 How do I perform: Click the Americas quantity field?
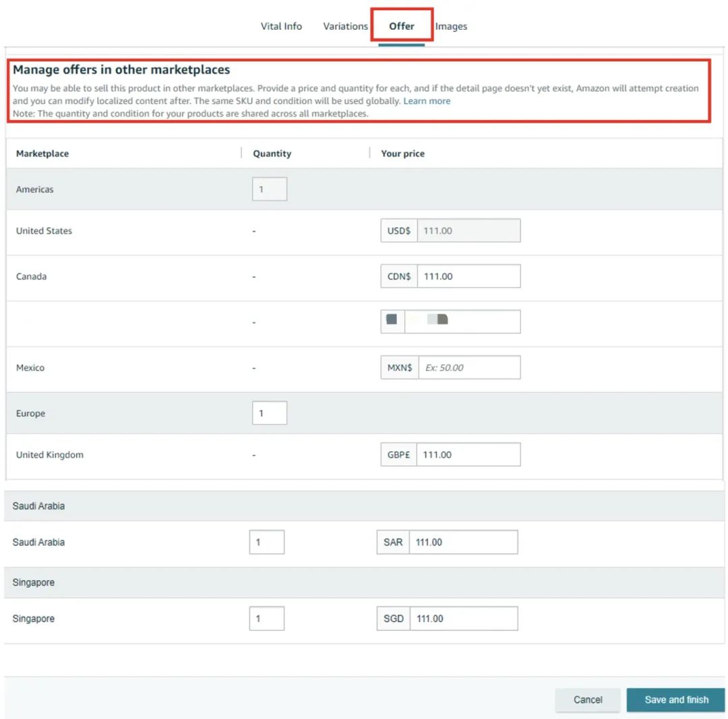coord(270,190)
